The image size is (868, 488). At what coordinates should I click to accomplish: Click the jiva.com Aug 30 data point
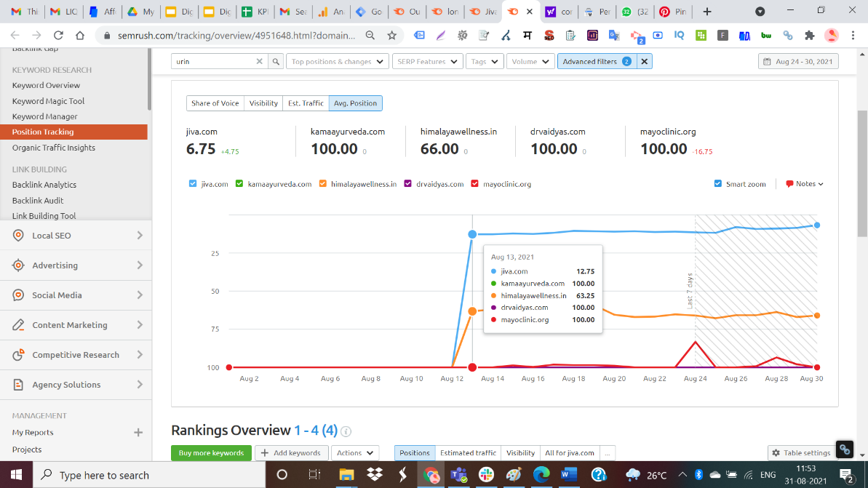point(816,225)
